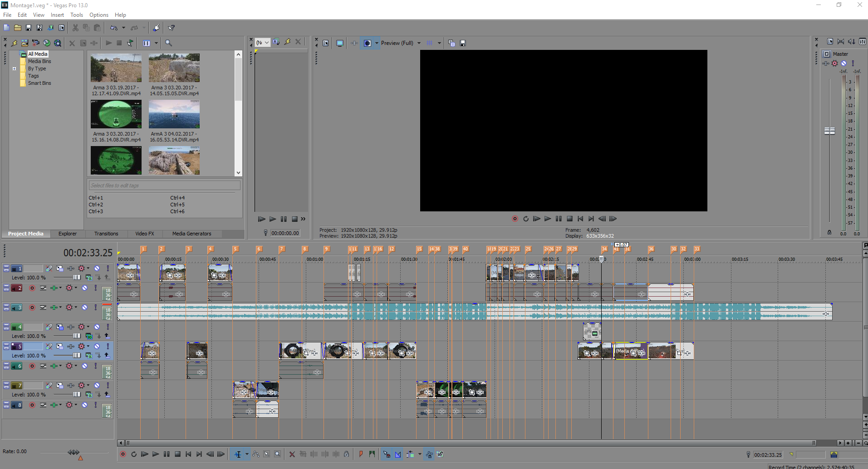Mute video track 1
This screenshot has width=868, height=469.
[97, 269]
